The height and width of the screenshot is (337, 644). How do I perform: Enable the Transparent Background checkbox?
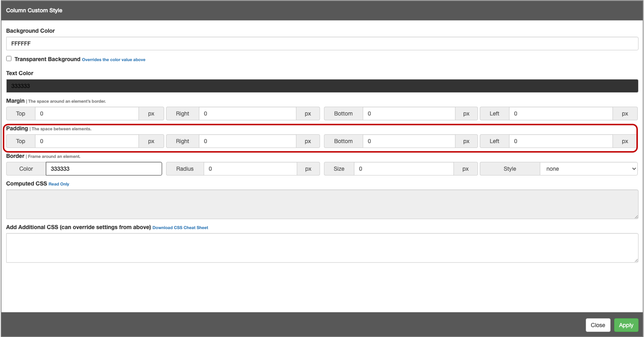(9, 59)
